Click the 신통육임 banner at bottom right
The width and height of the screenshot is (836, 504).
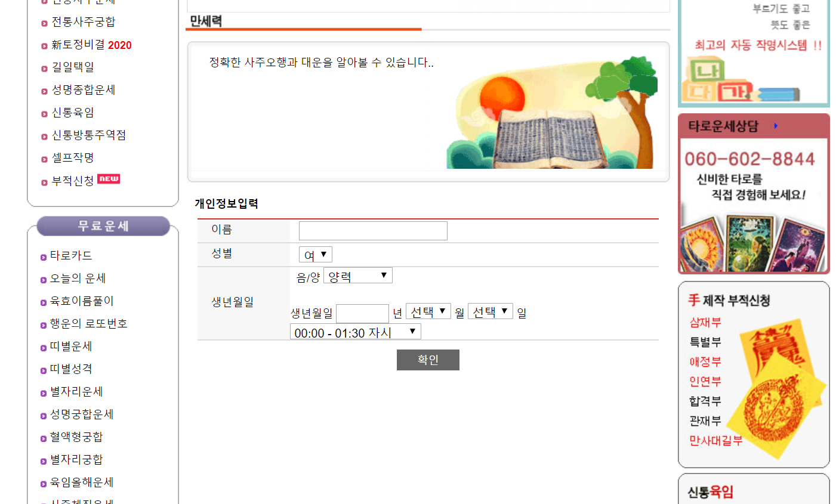pyautogui.click(x=754, y=490)
